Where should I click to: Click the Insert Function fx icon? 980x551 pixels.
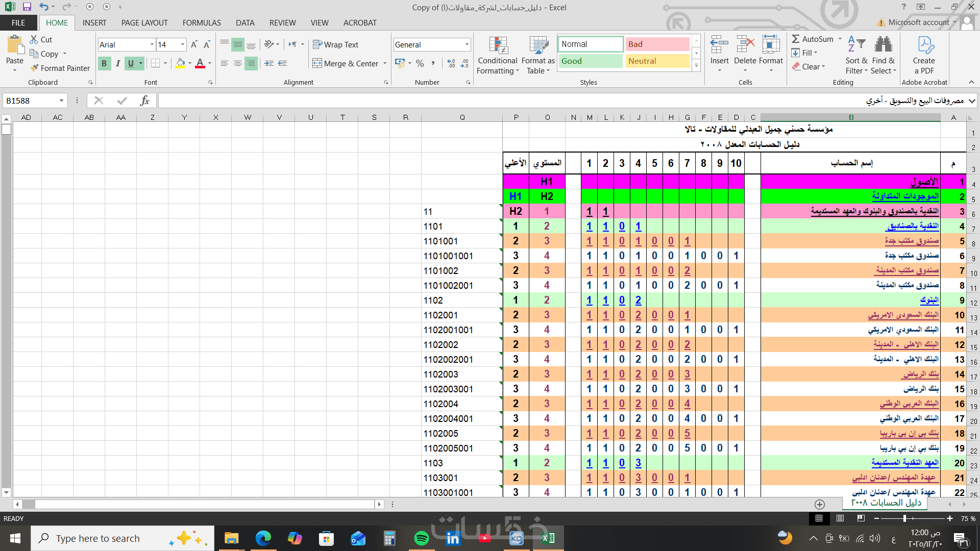144,101
